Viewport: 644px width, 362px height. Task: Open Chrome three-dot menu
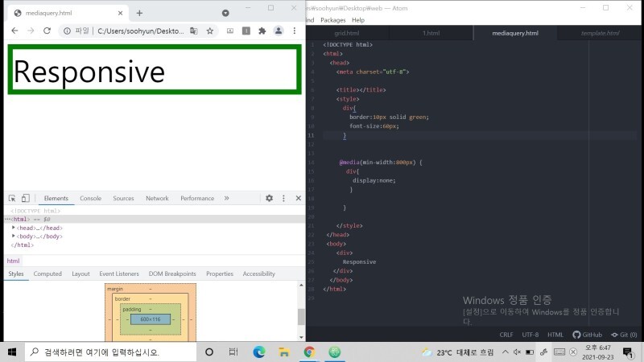295,31
